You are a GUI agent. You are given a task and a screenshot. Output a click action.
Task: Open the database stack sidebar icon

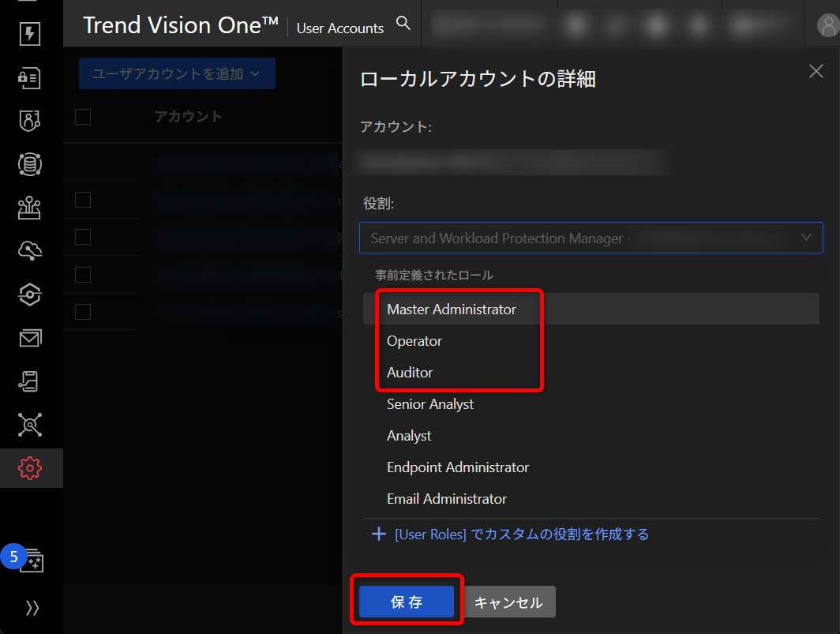29,164
